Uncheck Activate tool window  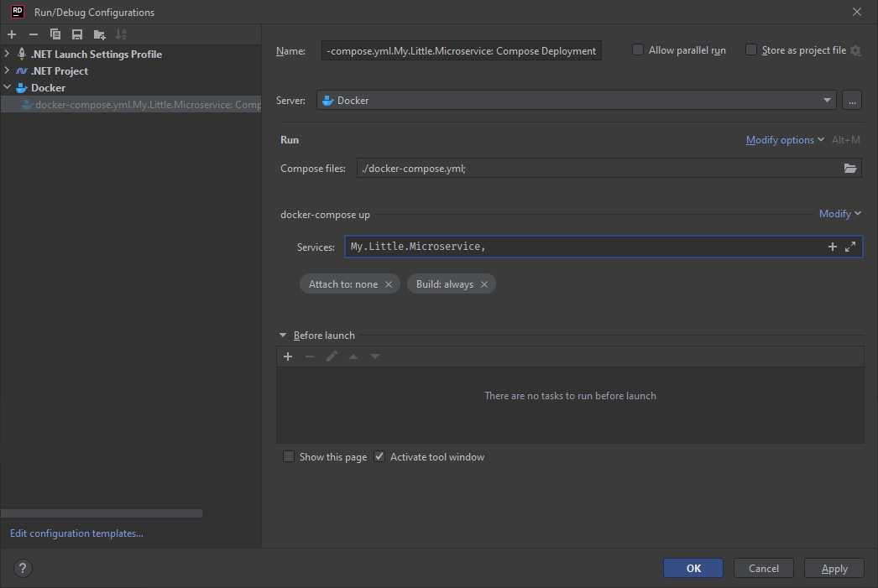(x=379, y=456)
